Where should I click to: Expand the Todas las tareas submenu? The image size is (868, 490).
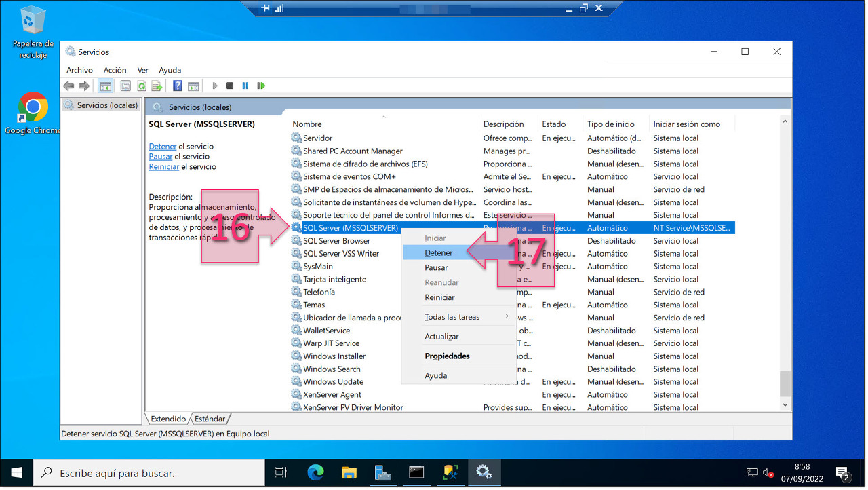click(459, 317)
